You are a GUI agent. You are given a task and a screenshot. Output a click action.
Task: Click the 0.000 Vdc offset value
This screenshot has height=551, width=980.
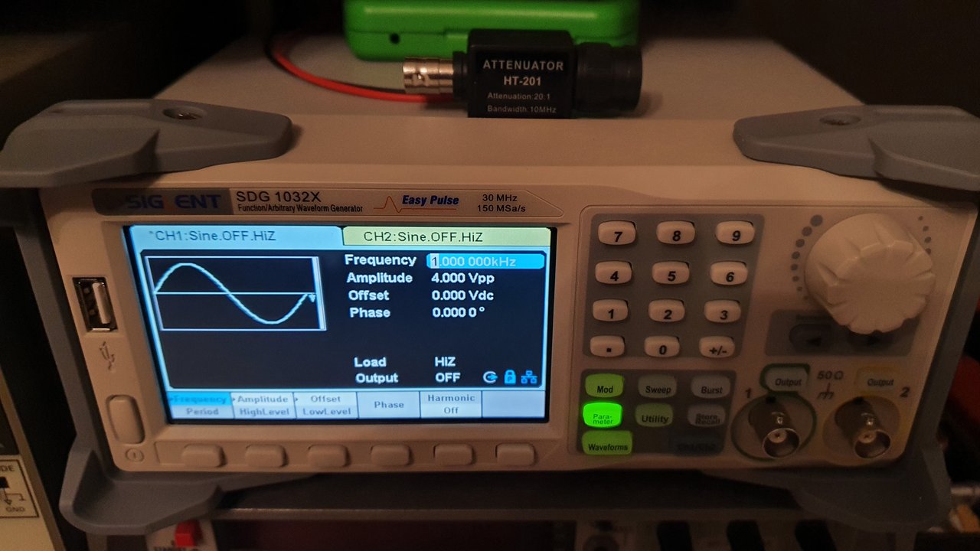pyautogui.click(x=465, y=295)
